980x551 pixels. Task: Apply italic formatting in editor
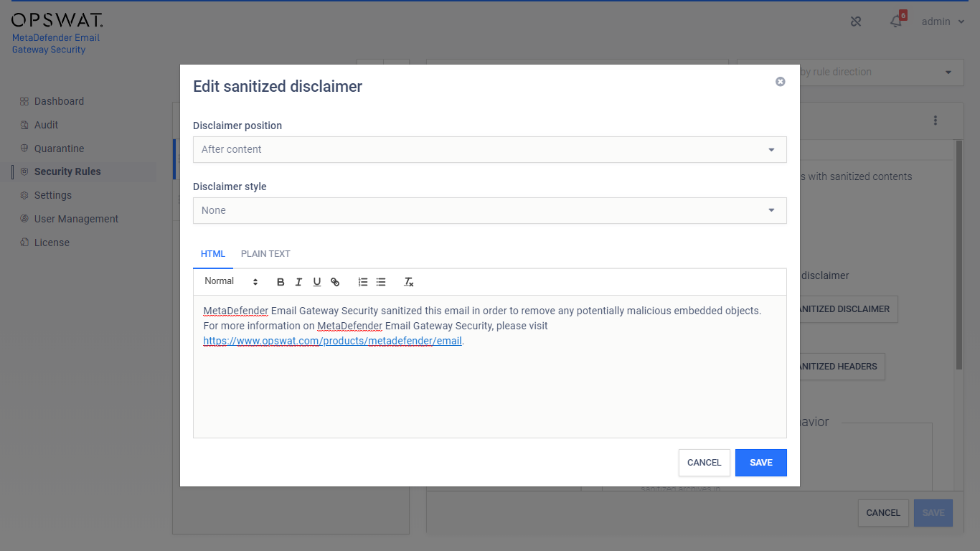click(x=298, y=282)
